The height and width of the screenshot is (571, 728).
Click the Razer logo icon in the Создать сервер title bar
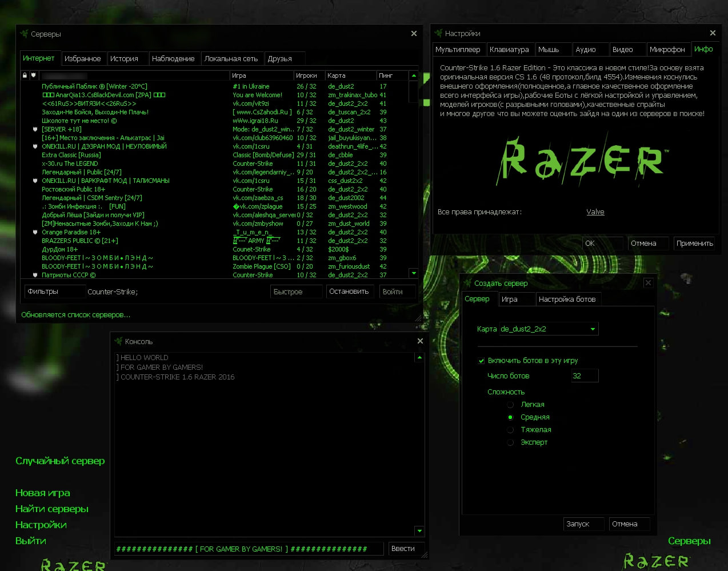tap(467, 283)
